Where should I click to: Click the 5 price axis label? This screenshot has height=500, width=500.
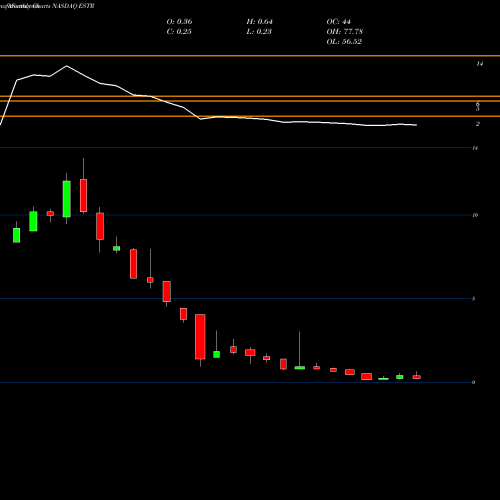(474, 299)
